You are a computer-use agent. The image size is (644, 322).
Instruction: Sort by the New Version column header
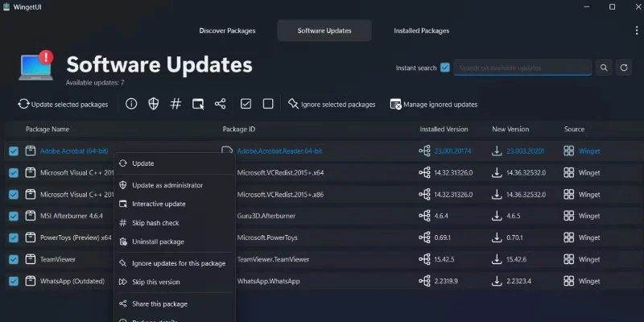(510, 129)
